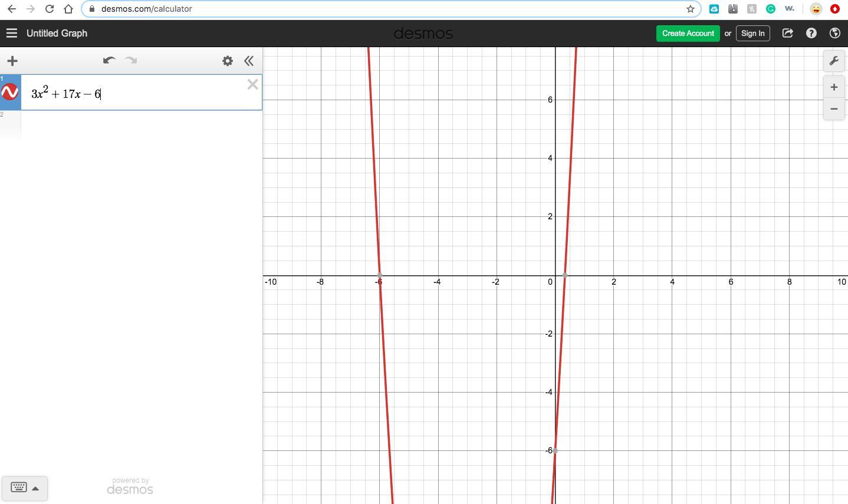Expand the keypad arrow toggle
Viewport: 848px width, 504px height.
[35, 488]
